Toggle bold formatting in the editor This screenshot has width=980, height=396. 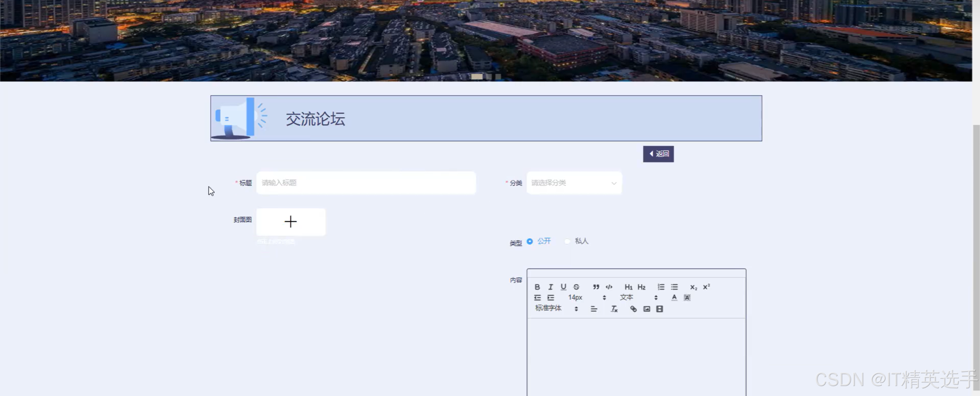537,287
